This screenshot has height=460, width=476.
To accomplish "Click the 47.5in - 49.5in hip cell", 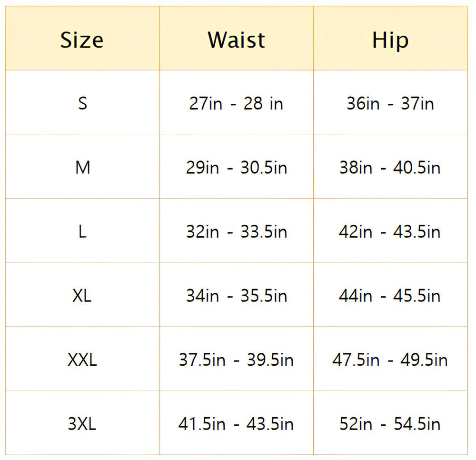I will point(390,360).
